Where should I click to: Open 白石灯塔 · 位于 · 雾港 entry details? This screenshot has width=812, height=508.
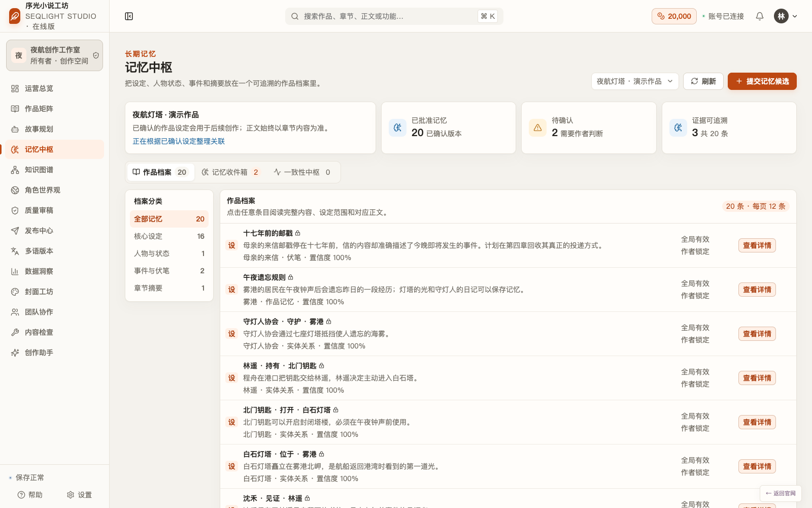click(757, 466)
